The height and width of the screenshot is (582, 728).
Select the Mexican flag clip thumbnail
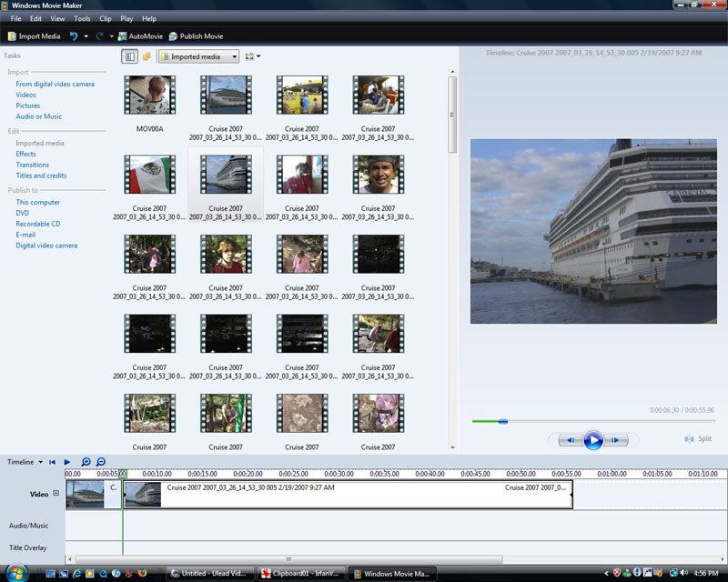[149, 175]
